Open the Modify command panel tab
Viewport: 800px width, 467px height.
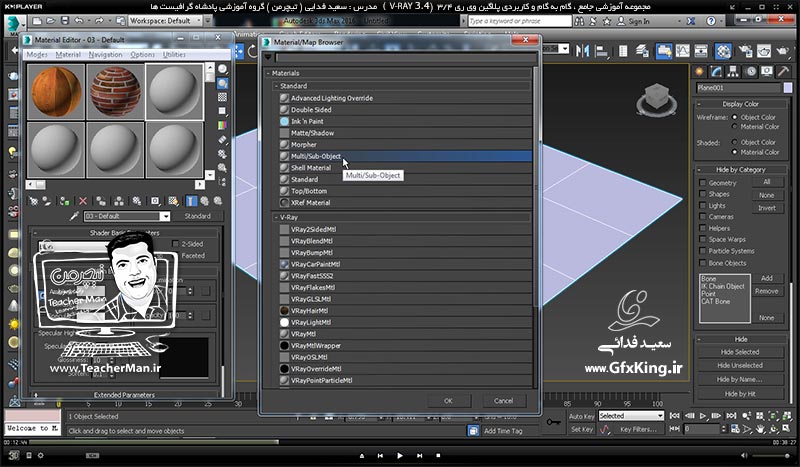tap(716, 71)
